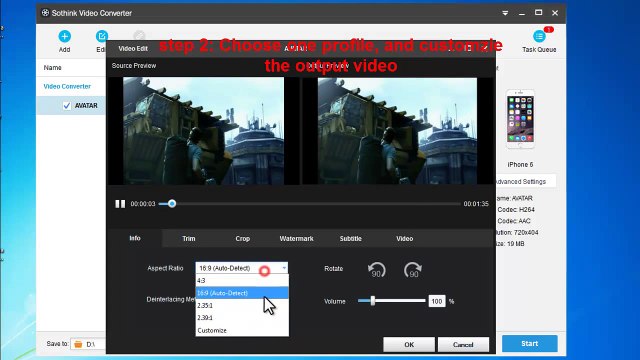The width and height of the screenshot is (640, 360).
Task: Collapse the Aspect Ratio dropdown arrow
Action: (x=284, y=268)
